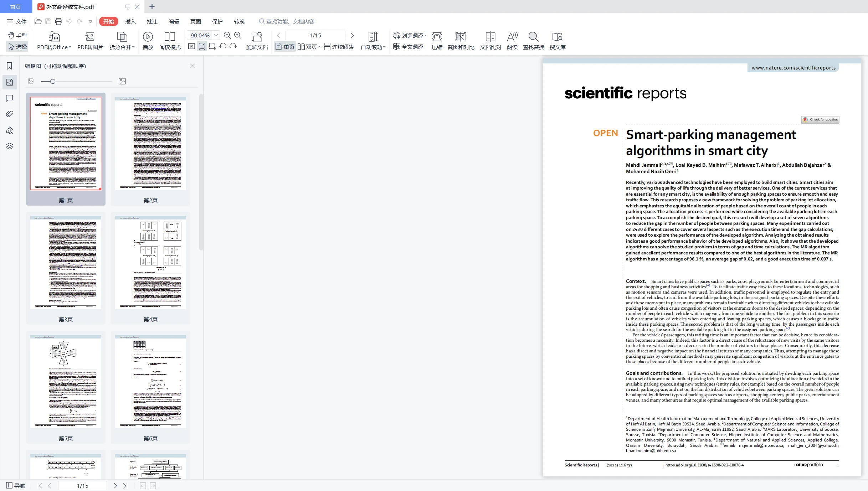Rotate page clockwise icon
Image resolution: width=868 pixels, height=491 pixels.
click(x=233, y=46)
